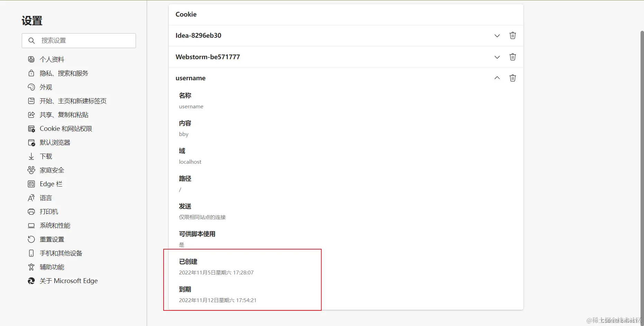Collapse the username cookie details

pyautogui.click(x=497, y=78)
